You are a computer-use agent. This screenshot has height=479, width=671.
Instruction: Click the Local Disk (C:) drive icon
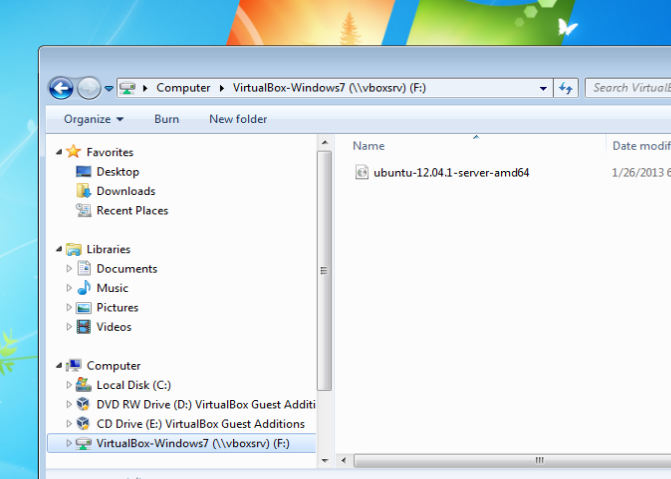(x=83, y=384)
